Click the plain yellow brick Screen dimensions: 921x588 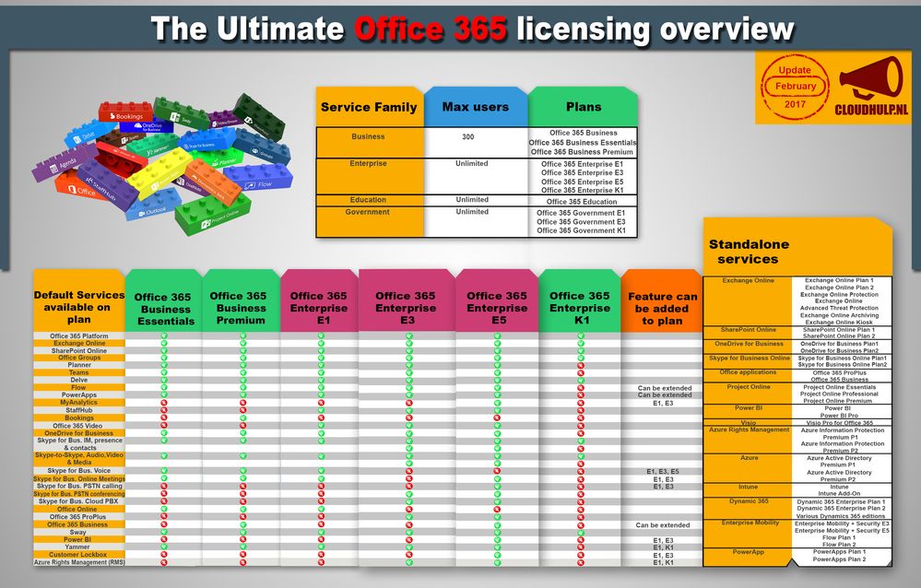(x=159, y=174)
